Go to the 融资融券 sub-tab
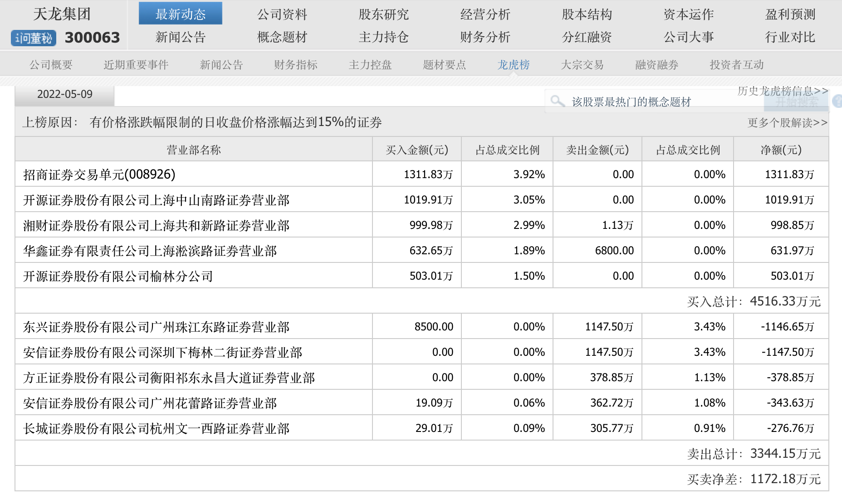Image resolution: width=842 pixels, height=504 pixels. [656, 65]
